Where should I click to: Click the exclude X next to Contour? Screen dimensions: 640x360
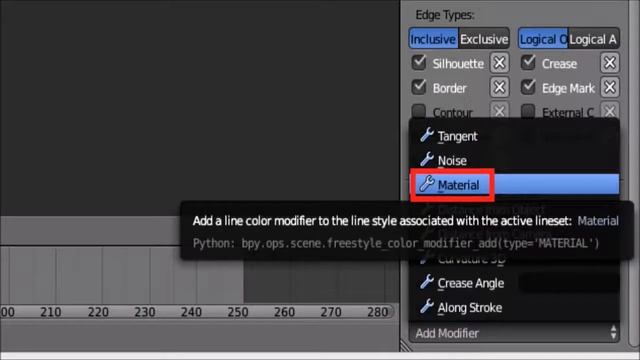(500, 111)
